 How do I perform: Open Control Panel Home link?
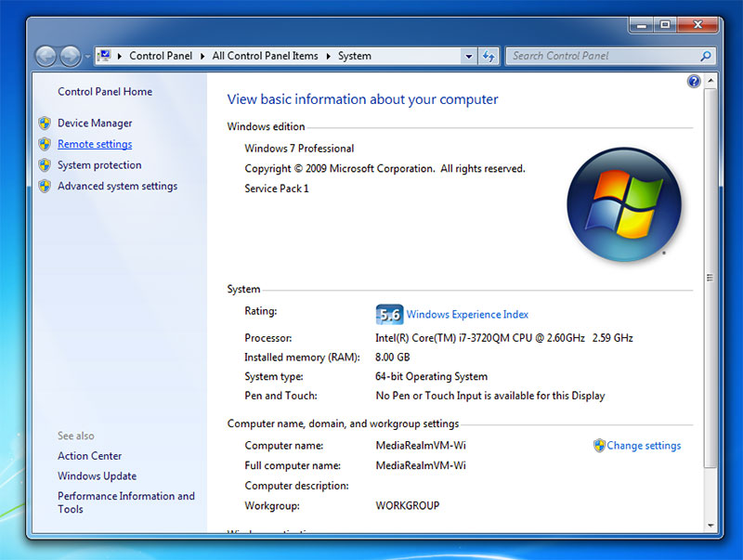(x=105, y=91)
